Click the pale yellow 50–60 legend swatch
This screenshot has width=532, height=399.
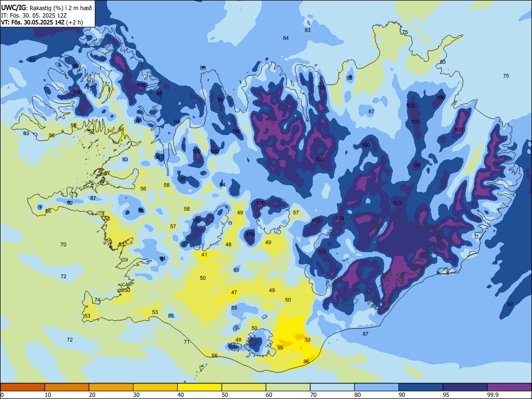pyautogui.click(x=244, y=387)
